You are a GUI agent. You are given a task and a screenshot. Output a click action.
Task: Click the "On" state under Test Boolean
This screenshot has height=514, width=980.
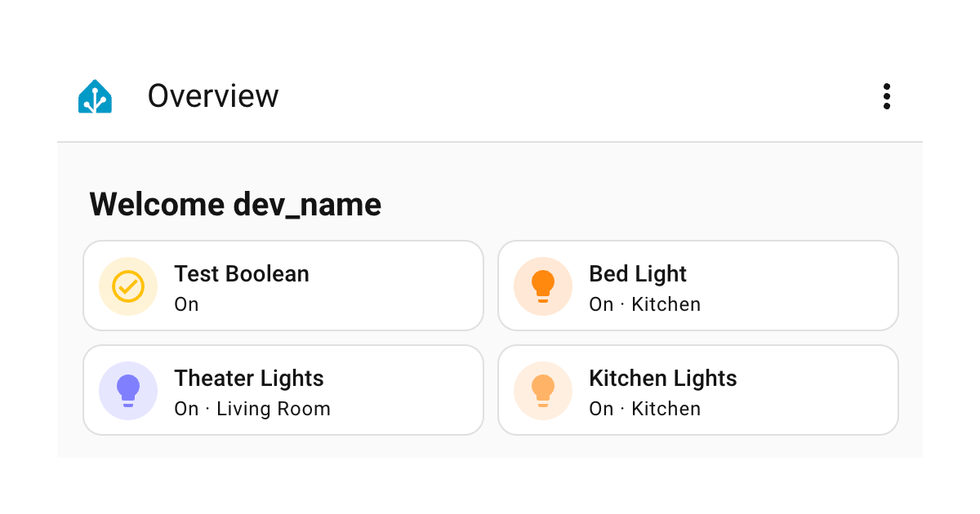[187, 304]
